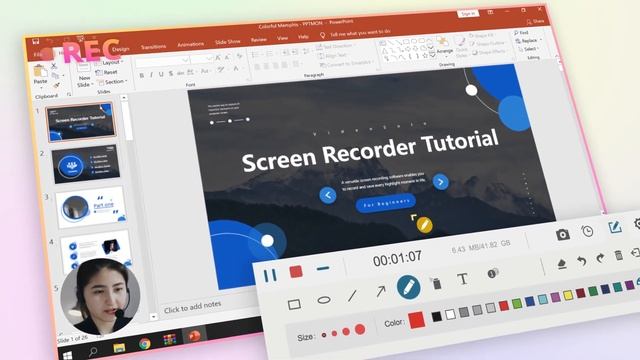Toggle the annotation edit panel icon
The image size is (640, 360).
(615, 227)
